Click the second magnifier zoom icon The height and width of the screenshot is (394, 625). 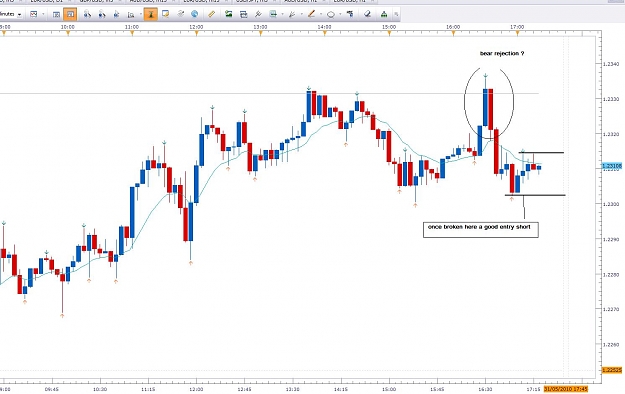pyautogui.click(x=102, y=15)
